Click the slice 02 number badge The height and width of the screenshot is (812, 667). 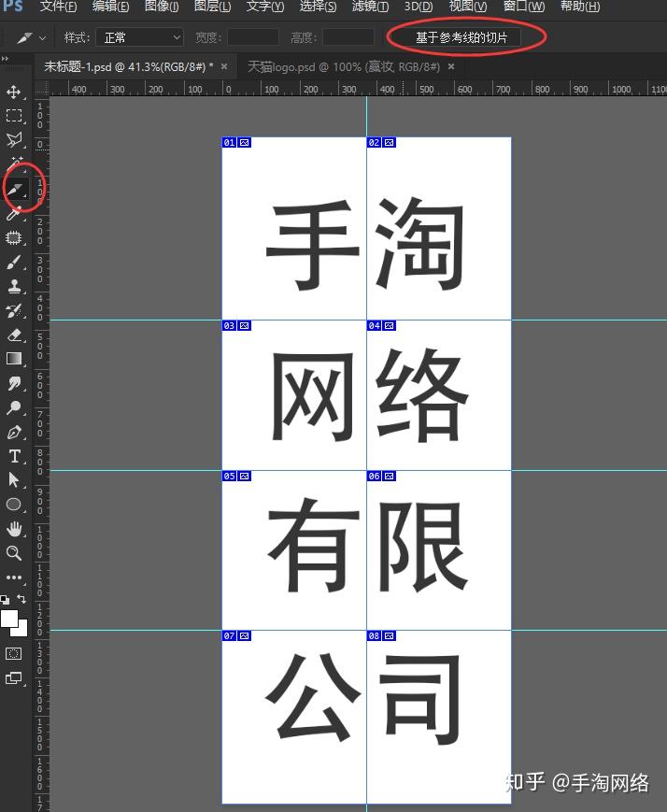[x=374, y=142]
